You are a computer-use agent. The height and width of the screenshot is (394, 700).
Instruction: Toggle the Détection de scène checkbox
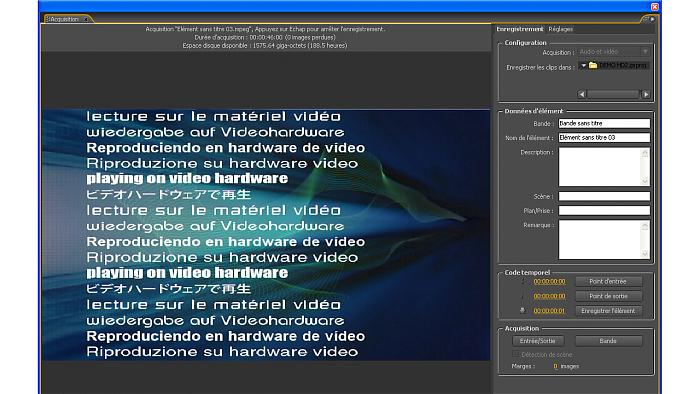(516, 354)
